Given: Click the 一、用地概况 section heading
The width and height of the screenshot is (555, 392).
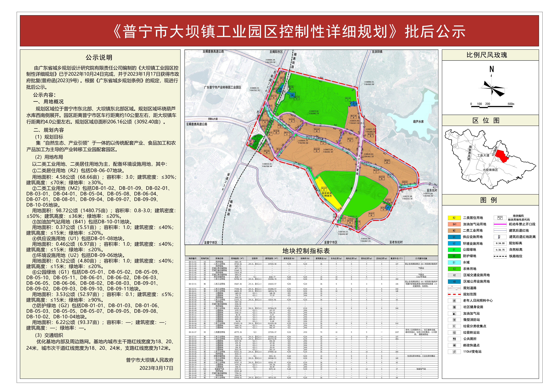Looking at the screenshot, I should pyautogui.click(x=48, y=102).
